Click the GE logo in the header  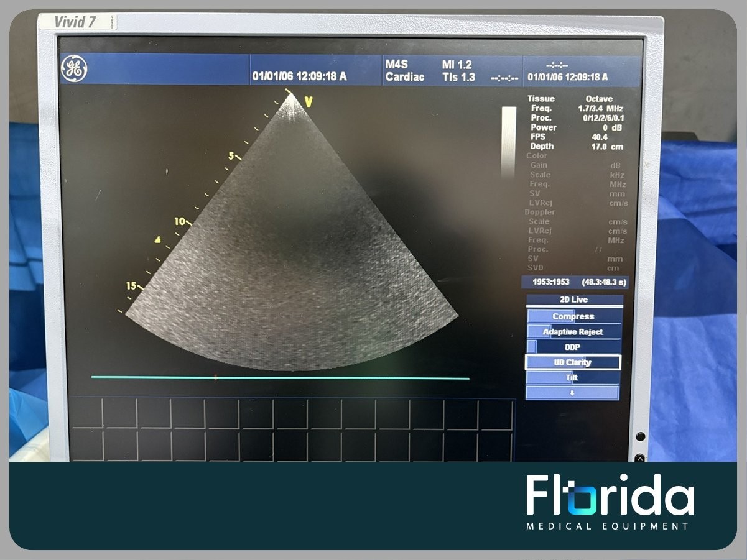point(74,68)
